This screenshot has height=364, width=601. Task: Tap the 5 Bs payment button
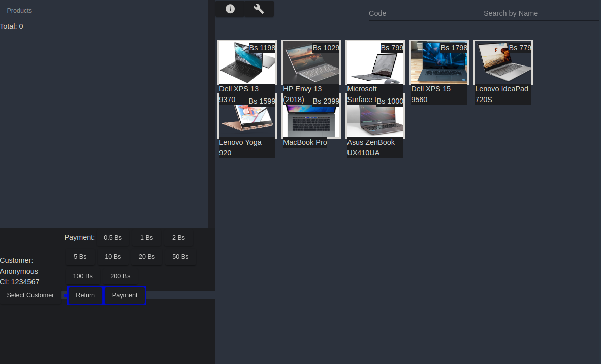point(80,257)
